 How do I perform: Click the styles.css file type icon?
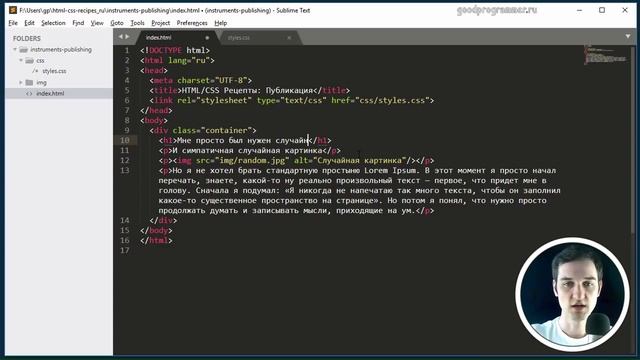tap(35, 71)
